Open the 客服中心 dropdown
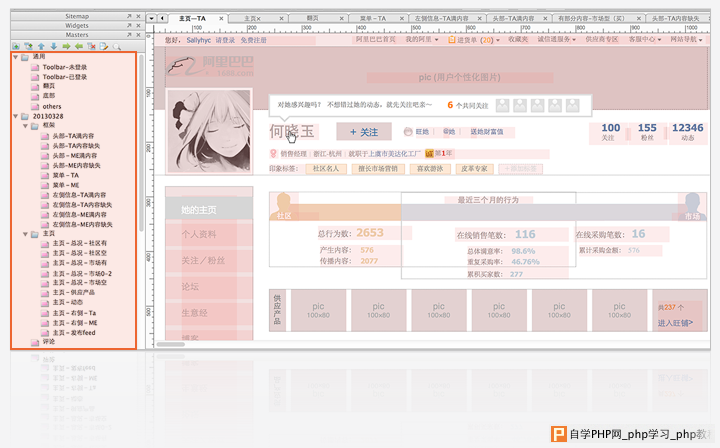The image size is (720, 448). coord(645,39)
